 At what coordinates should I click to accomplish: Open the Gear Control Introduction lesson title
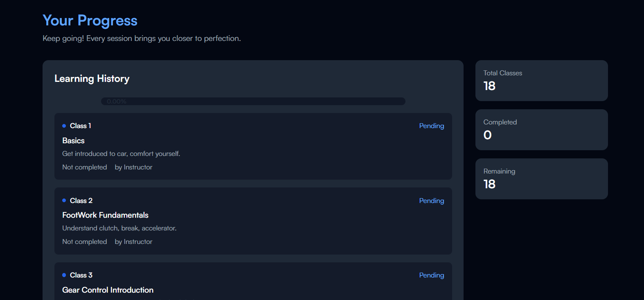tap(108, 290)
